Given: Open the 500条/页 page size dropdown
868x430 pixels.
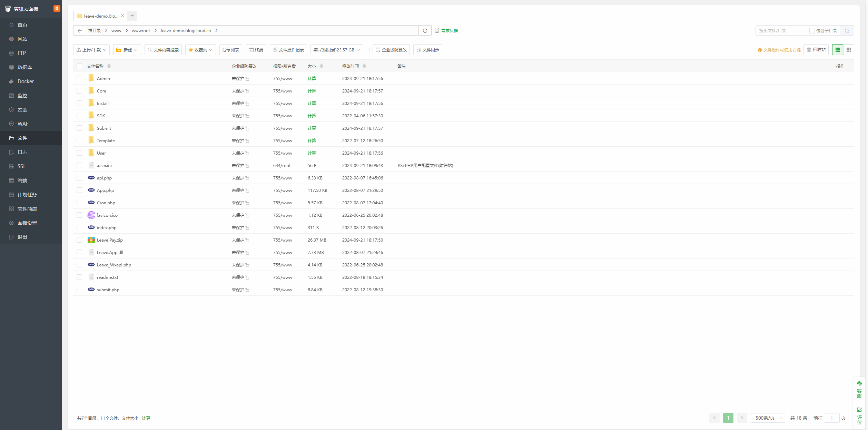Looking at the screenshot, I should point(768,418).
